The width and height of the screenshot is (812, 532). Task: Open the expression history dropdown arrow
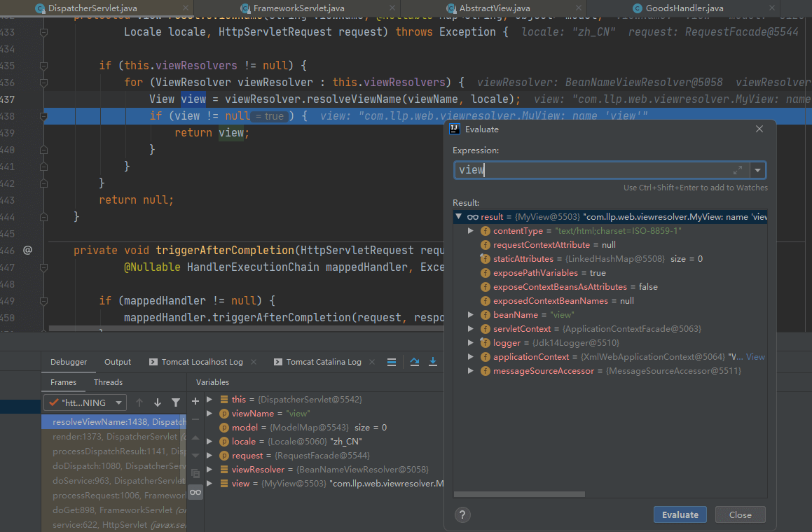pyautogui.click(x=757, y=169)
